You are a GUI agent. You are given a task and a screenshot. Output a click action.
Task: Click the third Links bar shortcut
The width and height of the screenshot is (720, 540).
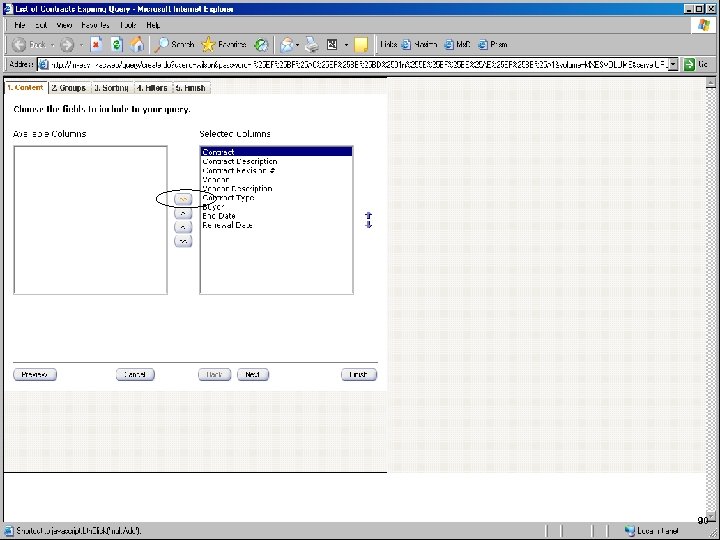click(x=492, y=45)
